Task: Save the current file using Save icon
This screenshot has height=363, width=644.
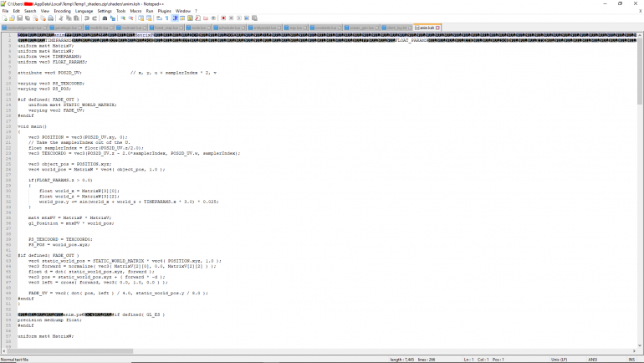Action: tap(20, 18)
